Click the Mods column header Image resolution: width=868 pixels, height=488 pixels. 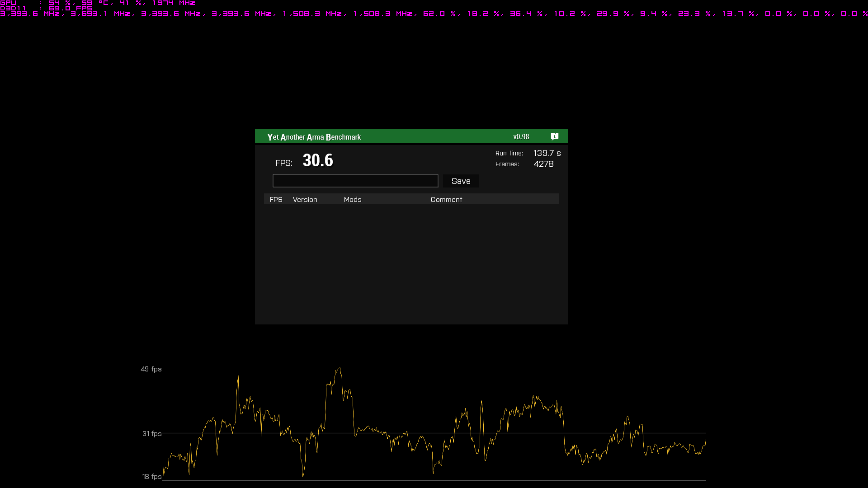point(353,199)
